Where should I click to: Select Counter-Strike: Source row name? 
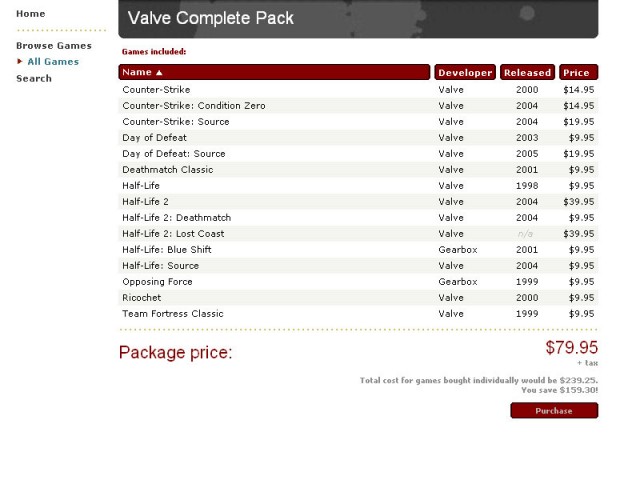[176, 122]
